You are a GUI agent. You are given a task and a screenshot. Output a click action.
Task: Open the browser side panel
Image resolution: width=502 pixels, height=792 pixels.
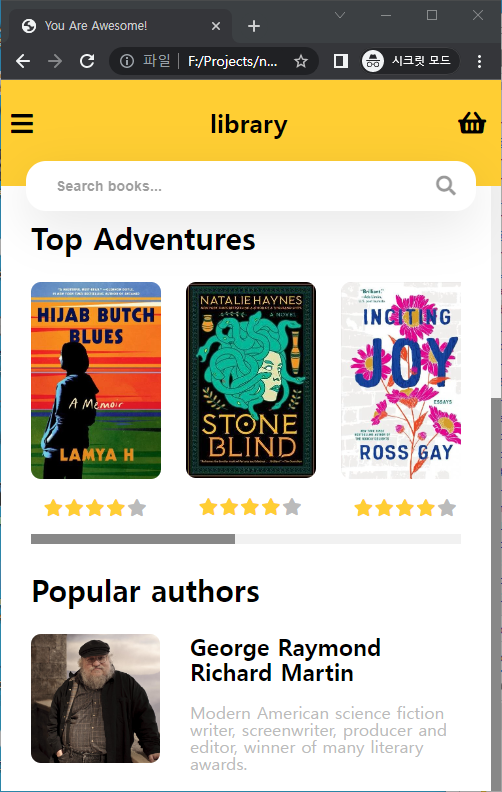pyautogui.click(x=341, y=61)
